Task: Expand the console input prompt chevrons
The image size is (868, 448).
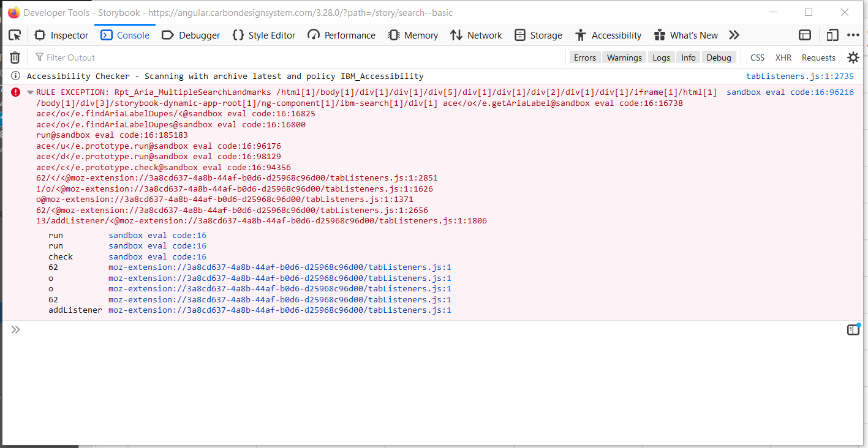Action: coord(15,329)
